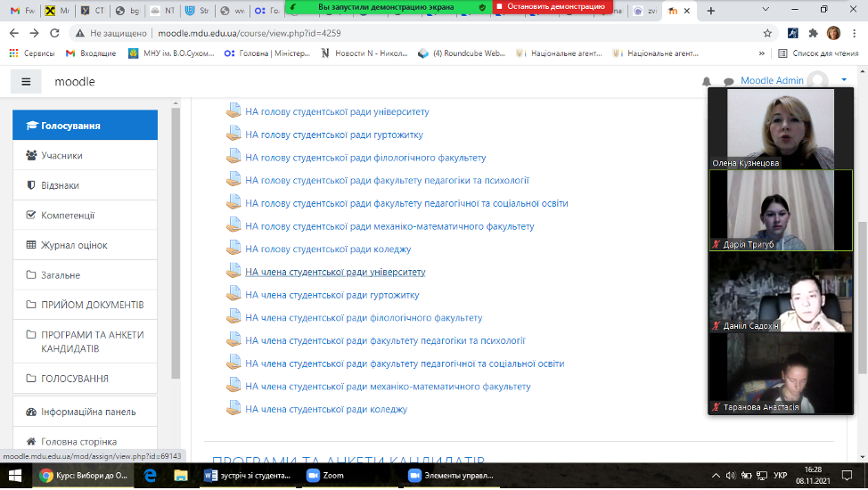
Task: Select Компетенції in the sidebar
Action: [x=68, y=216]
